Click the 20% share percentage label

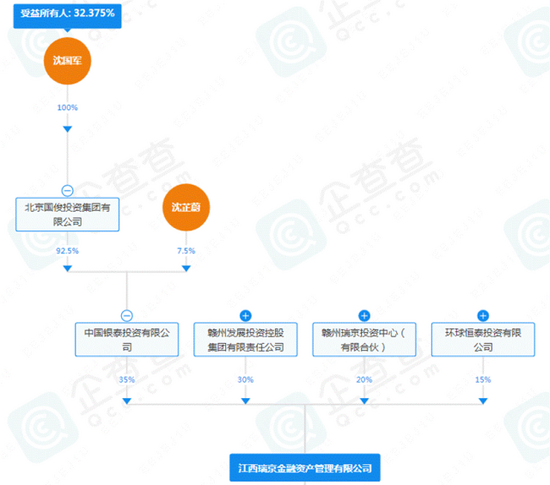364,379
